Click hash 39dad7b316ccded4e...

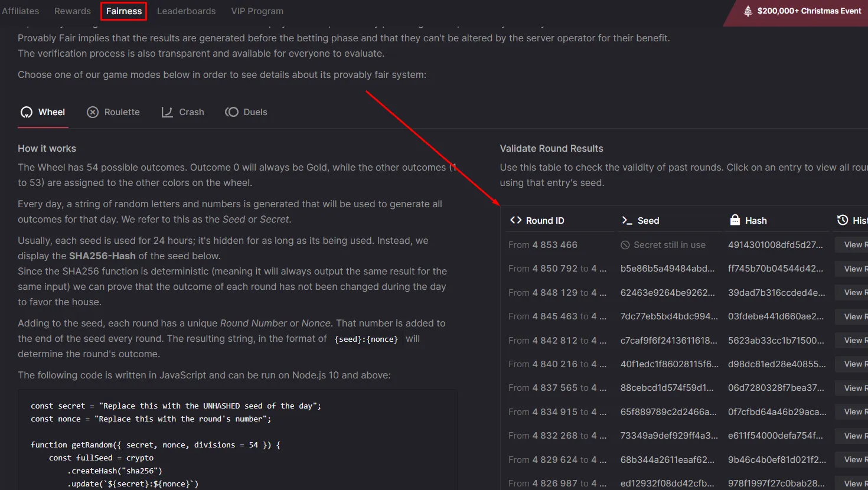(x=776, y=293)
